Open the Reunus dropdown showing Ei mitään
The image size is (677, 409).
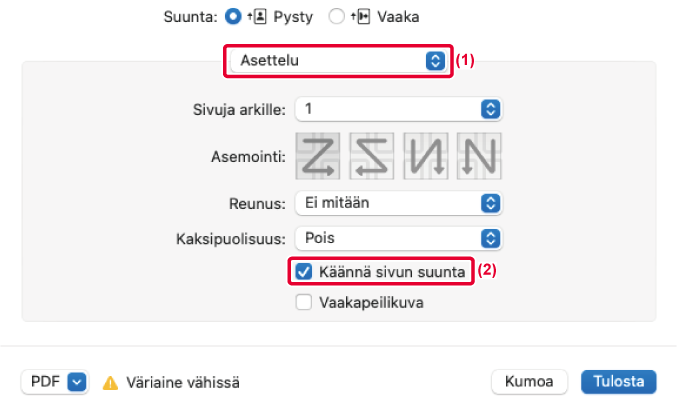399,203
